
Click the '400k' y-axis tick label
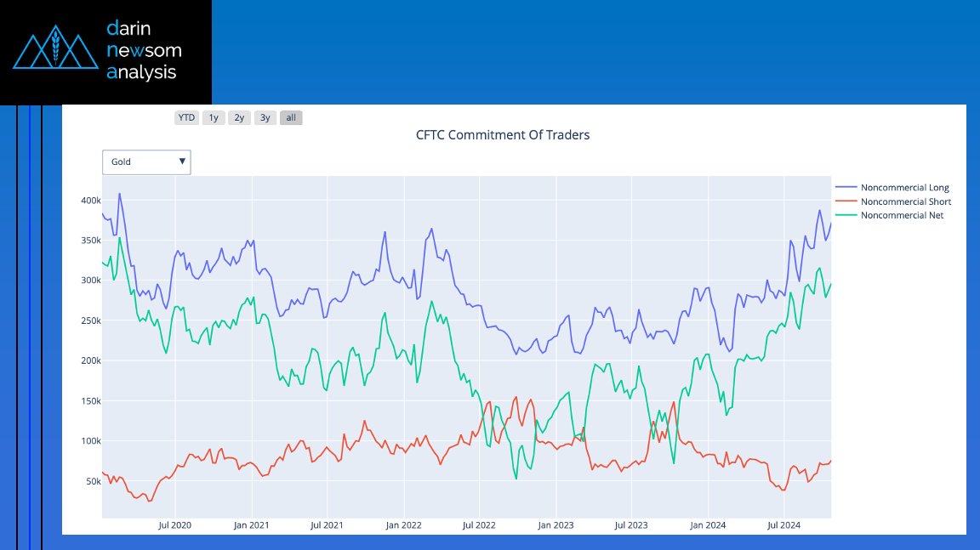(x=90, y=201)
